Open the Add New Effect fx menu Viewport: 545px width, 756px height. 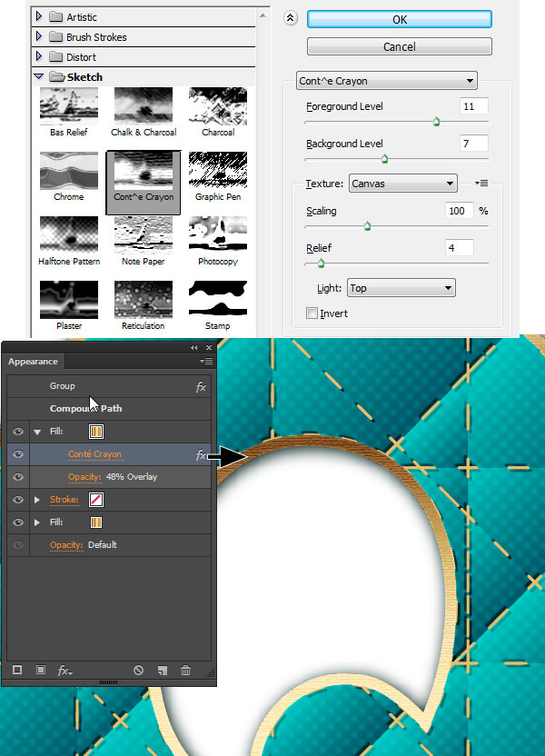[x=64, y=671]
